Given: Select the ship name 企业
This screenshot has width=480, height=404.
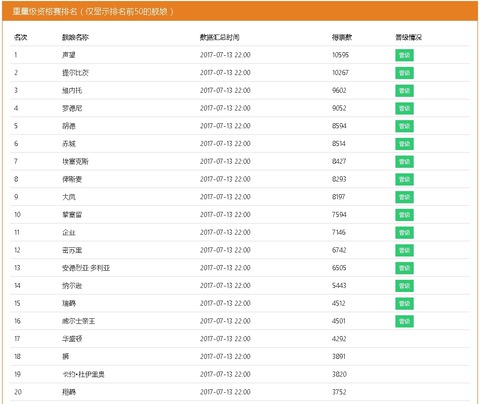Looking at the screenshot, I should (x=69, y=232).
